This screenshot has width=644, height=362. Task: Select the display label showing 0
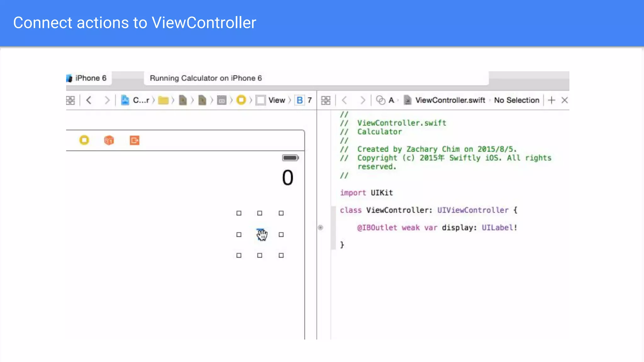coord(288,178)
